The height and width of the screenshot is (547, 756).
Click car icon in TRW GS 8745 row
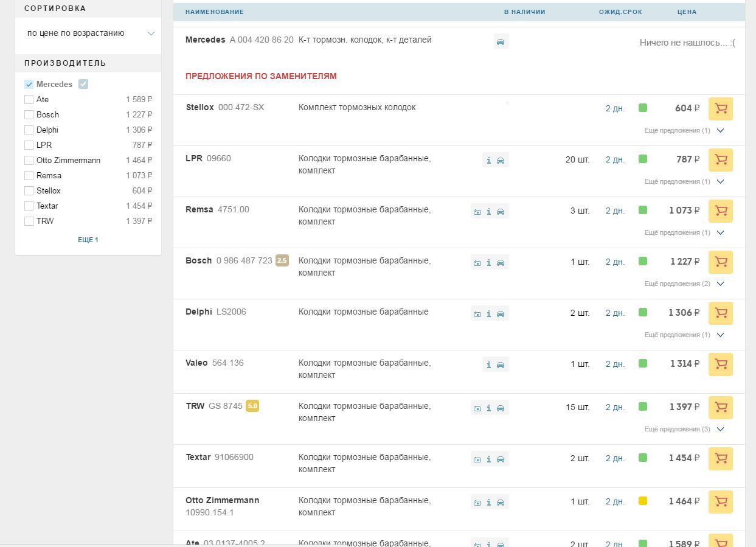501,408
